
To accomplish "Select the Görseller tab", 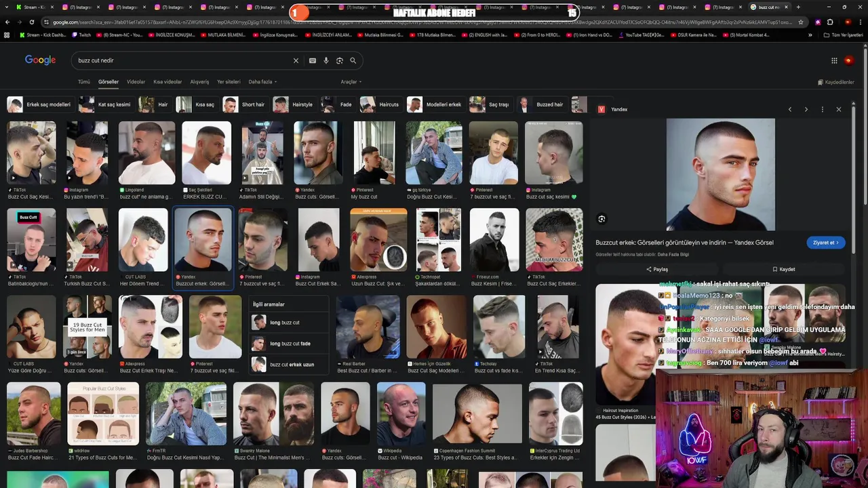I will 108,82.
